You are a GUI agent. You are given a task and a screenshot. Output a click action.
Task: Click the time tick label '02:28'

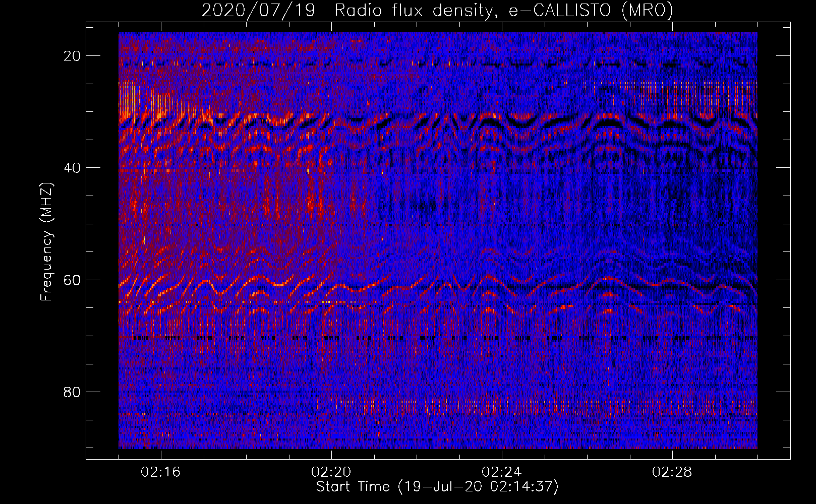pos(672,472)
